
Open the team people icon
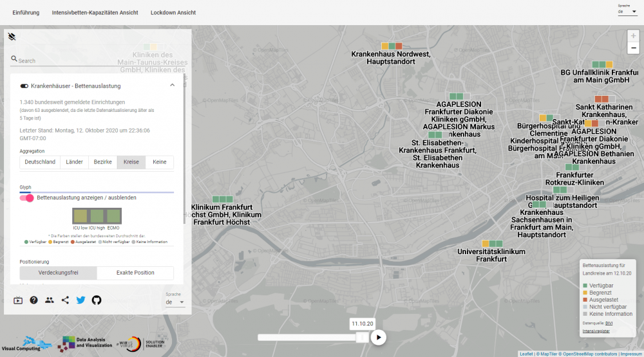click(x=50, y=300)
